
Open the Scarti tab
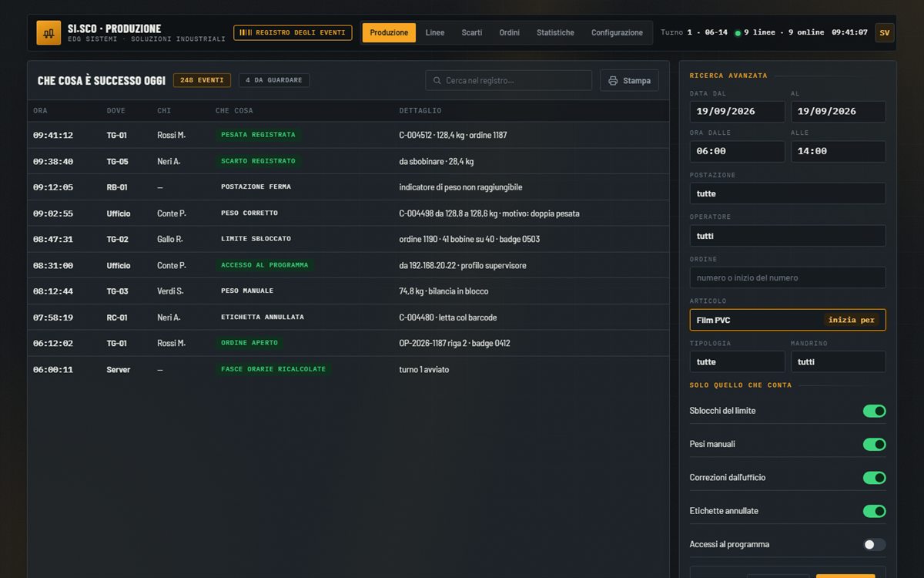(472, 33)
